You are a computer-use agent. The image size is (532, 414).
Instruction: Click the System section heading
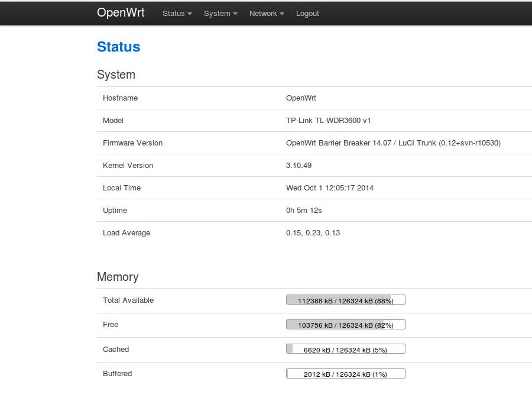pos(116,75)
